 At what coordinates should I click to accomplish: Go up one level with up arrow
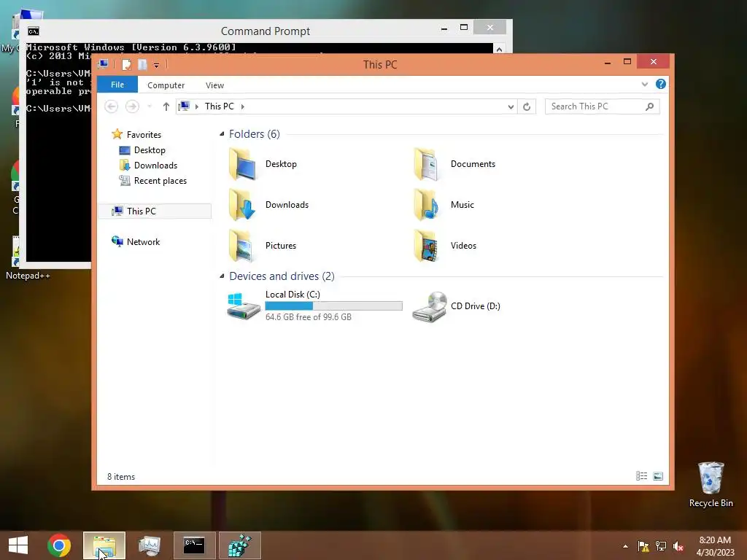pyautogui.click(x=166, y=106)
